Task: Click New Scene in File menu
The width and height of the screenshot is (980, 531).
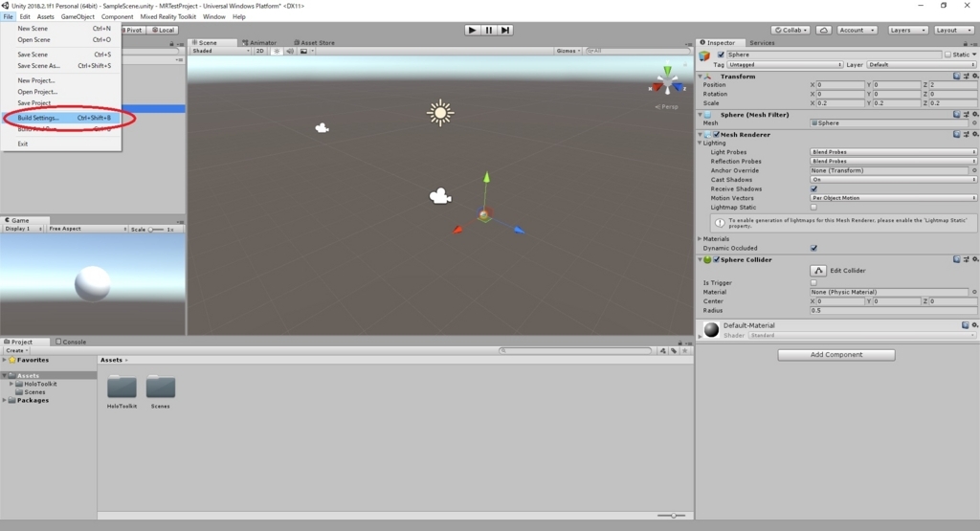Action: pyautogui.click(x=61, y=29)
